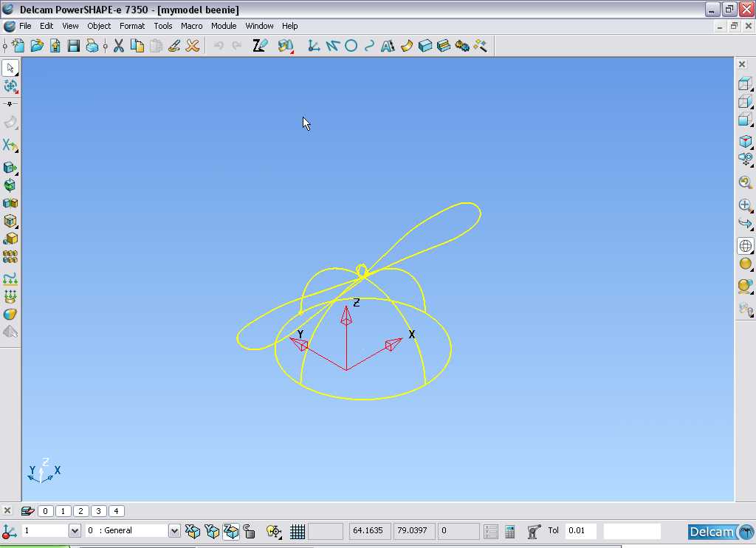This screenshot has height=548, width=756.
Task: Close the views toolbar with X
Action: [742, 64]
